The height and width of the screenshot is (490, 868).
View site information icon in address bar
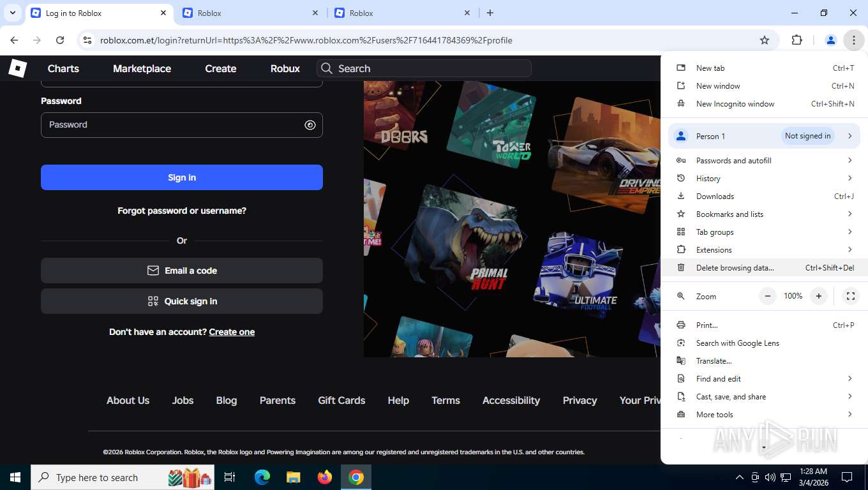click(87, 40)
